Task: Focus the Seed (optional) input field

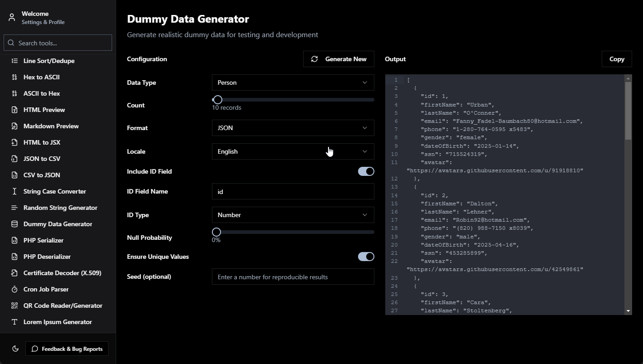Action: pyautogui.click(x=293, y=277)
